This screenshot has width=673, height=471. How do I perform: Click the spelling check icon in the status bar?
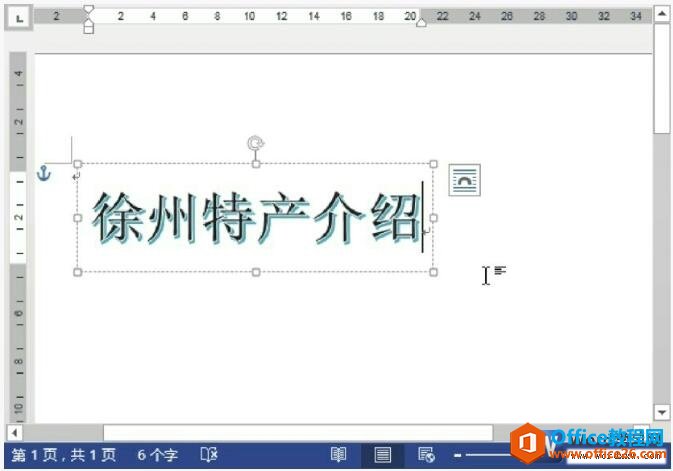point(209,455)
